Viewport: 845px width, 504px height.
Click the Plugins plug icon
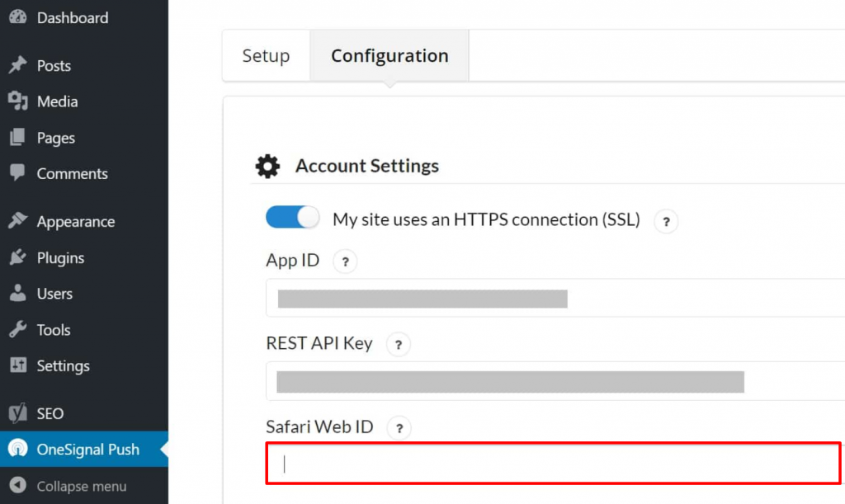[18, 257]
